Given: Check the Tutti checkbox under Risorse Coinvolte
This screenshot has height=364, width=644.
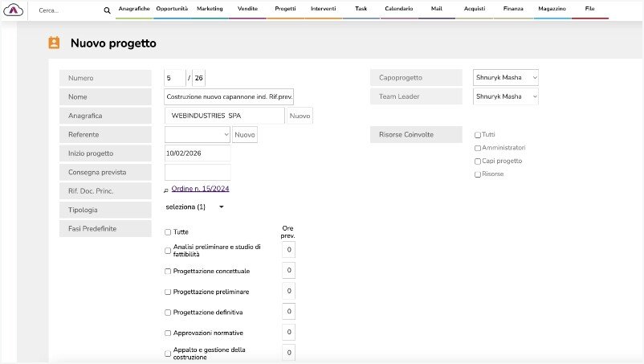Looking at the screenshot, I should pos(478,135).
